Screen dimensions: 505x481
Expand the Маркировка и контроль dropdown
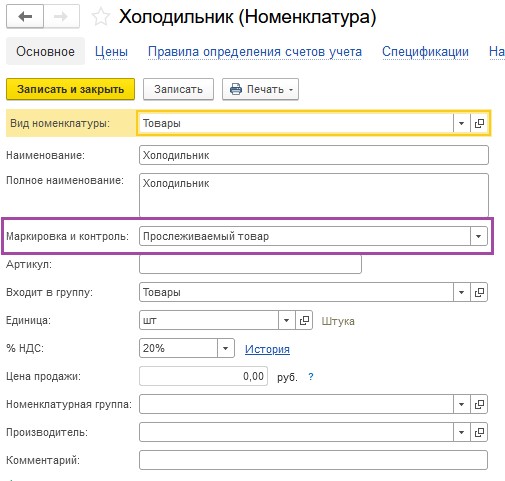click(479, 236)
